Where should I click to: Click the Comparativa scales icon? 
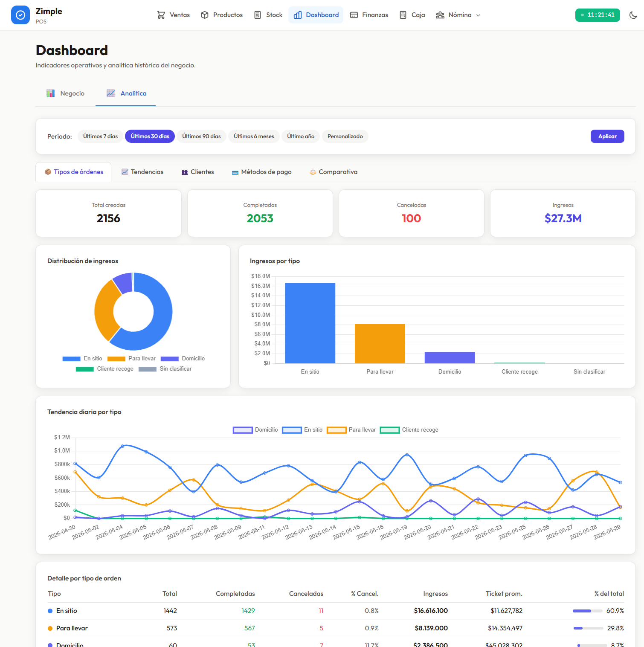(313, 172)
